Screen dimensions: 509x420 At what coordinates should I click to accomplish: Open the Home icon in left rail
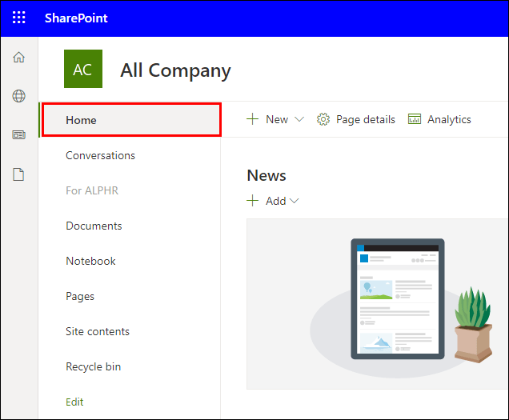pyautogui.click(x=19, y=57)
